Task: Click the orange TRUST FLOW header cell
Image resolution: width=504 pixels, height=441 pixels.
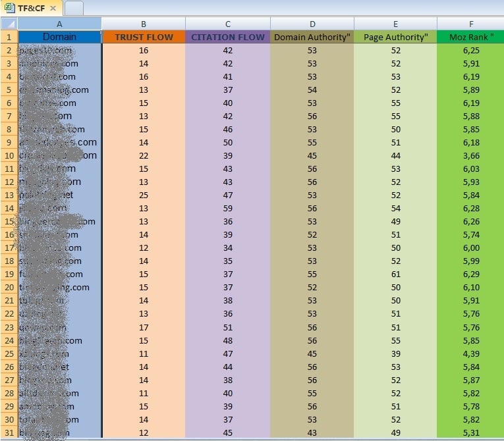Action: [144, 37]
